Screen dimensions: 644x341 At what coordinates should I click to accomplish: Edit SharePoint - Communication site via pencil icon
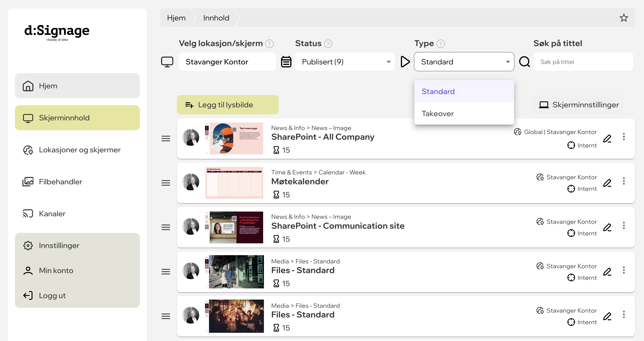(607, 227)
